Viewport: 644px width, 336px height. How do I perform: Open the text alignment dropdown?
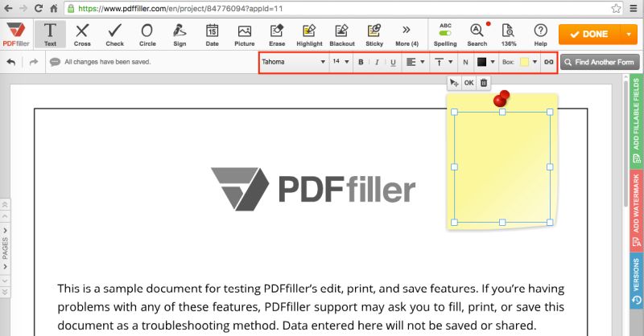tap(415, 62)
